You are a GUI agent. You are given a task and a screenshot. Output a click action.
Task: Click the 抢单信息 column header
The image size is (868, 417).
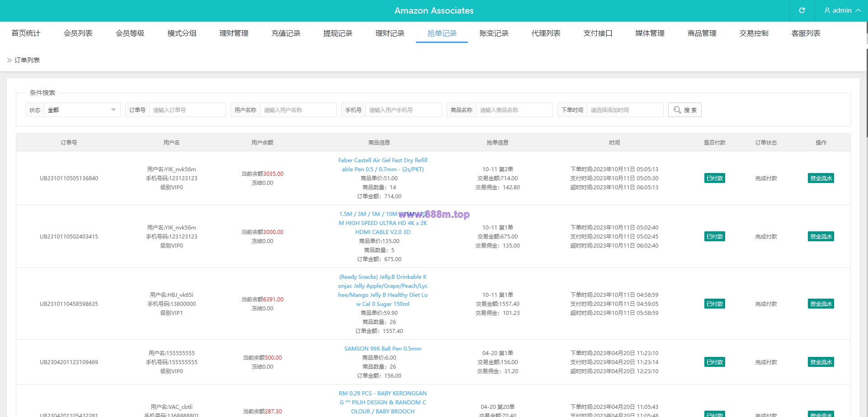(497, 142)
